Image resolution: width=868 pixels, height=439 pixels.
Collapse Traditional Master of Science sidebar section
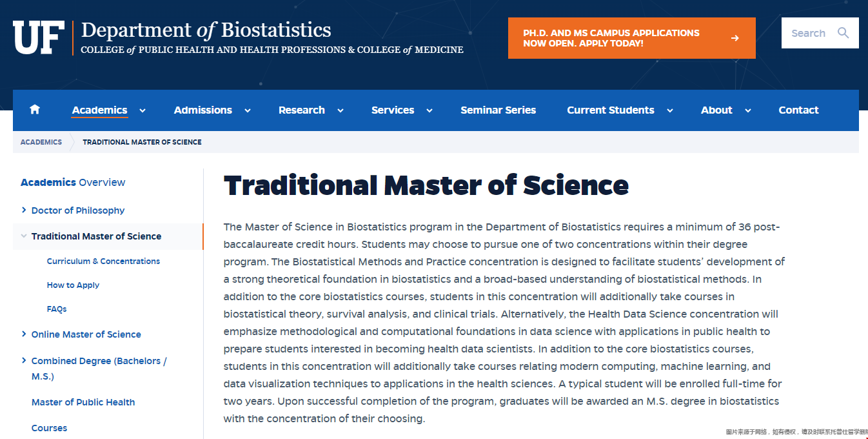click(x=24, y=236)
